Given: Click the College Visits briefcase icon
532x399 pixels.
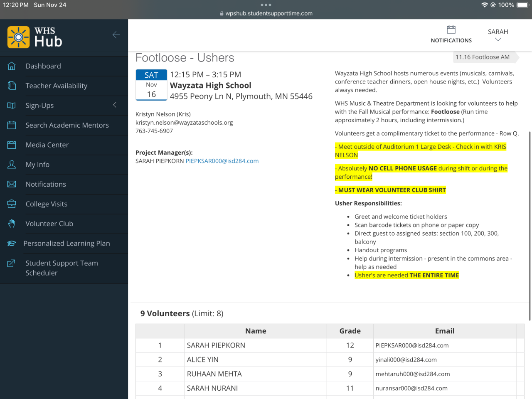Looking at the screenshot, I should pos(12,204).
